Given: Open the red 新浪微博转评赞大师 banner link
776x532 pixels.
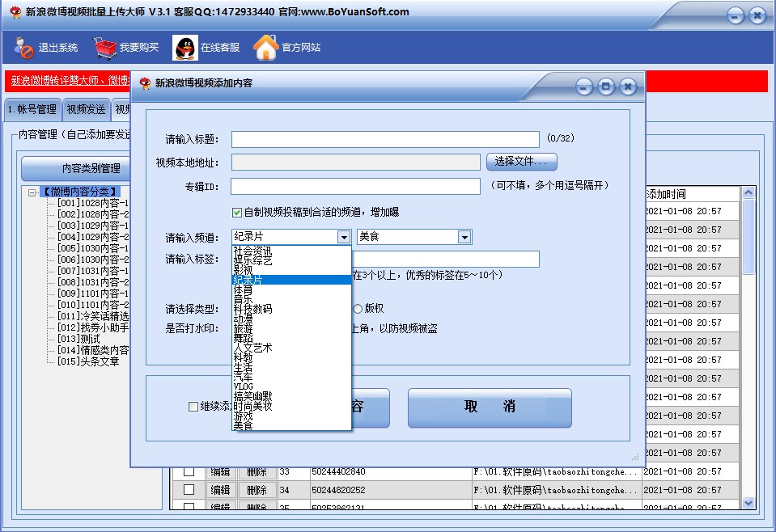Looking at the screenshot, I should coord(70,81).
